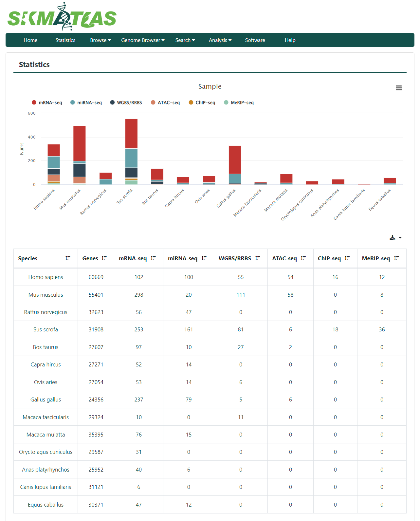Click gene count 60669 for Homo sapiens
This screenshot has height=521, width=420.
click(96, 277)
